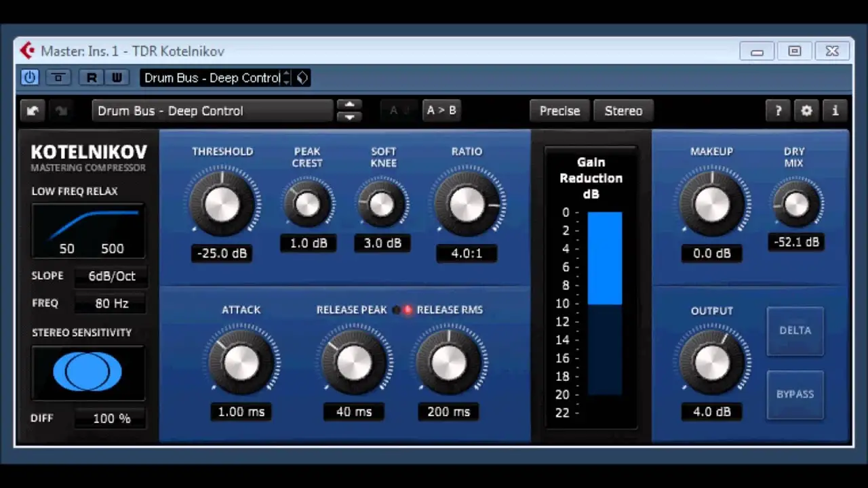
Task: Open help with the question mark icon
Action: point(778,110)
